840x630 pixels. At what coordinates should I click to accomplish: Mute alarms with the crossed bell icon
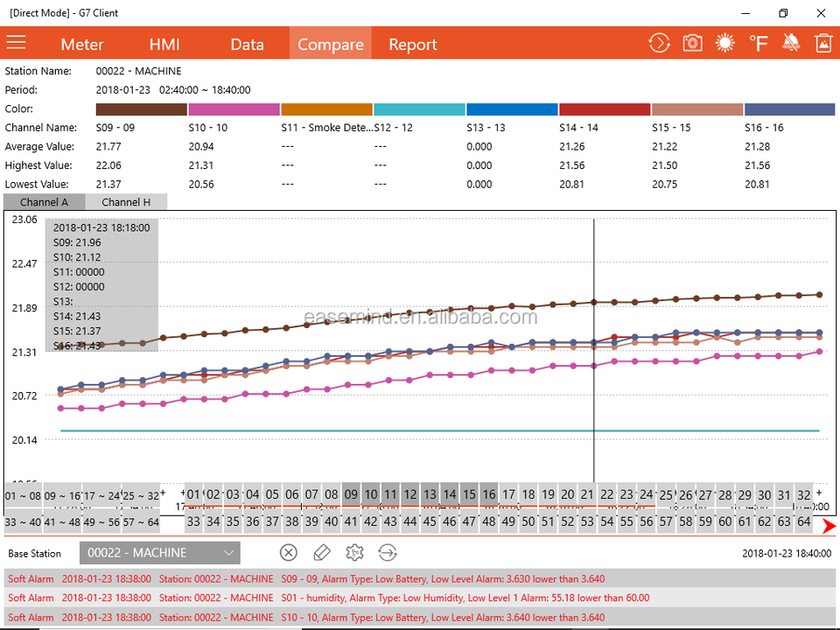pos(791,43)
